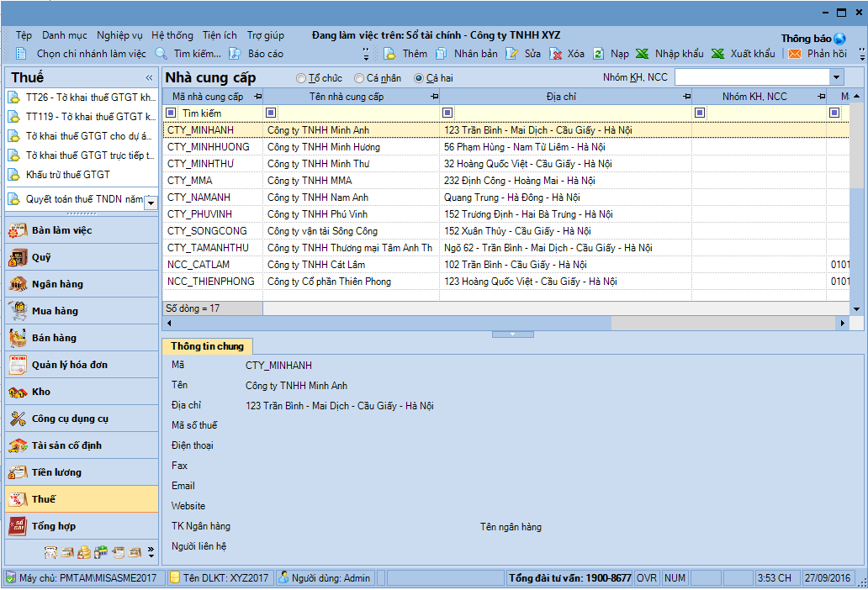Expand the tax report list dropdown arrow
Screen dimensions: 868x590
(151, 202)
